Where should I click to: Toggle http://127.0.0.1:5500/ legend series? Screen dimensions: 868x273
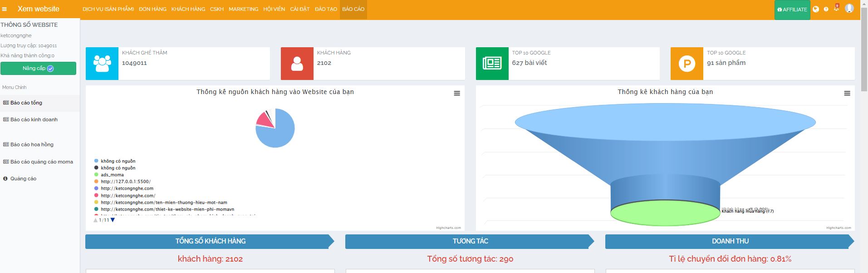tap(125, 182)
